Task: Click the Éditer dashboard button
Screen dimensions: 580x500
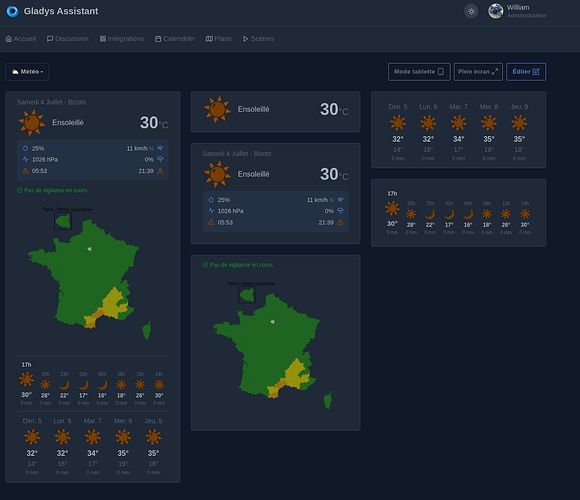Action: click(x=526, y=72)
